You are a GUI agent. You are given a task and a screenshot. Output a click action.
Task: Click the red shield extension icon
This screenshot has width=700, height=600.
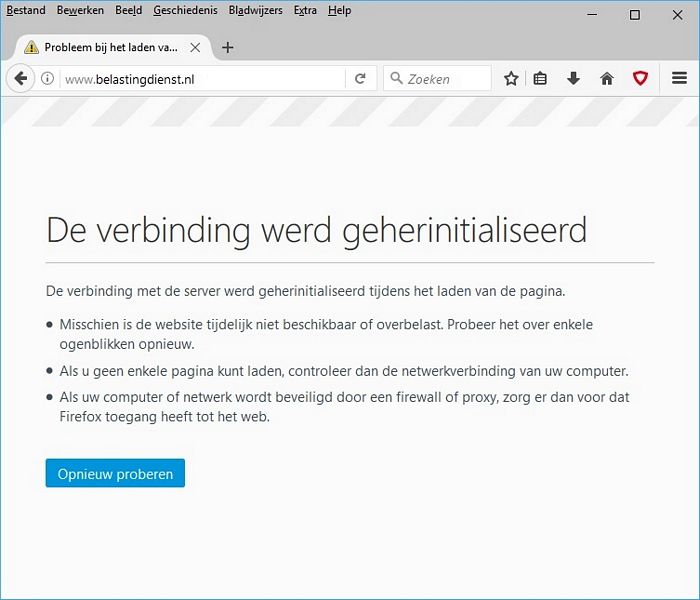[640, 79]
